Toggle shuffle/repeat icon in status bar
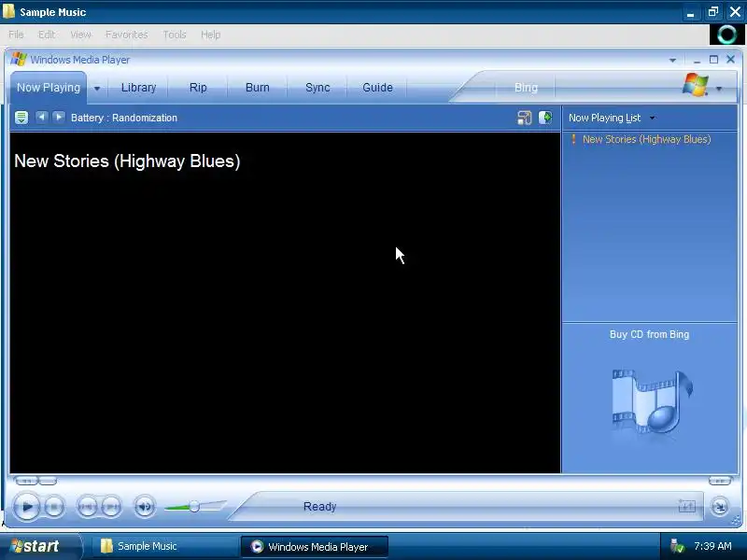 (686, 506)
